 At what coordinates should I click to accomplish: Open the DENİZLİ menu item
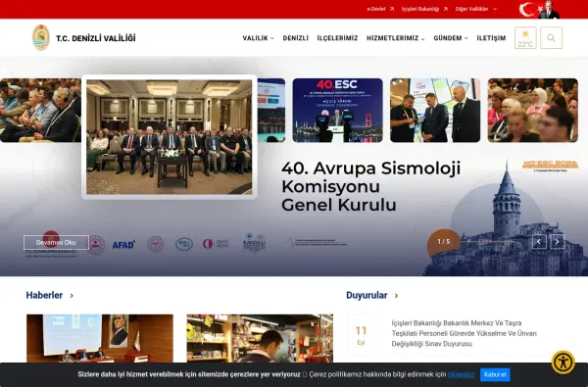point(296,38)
